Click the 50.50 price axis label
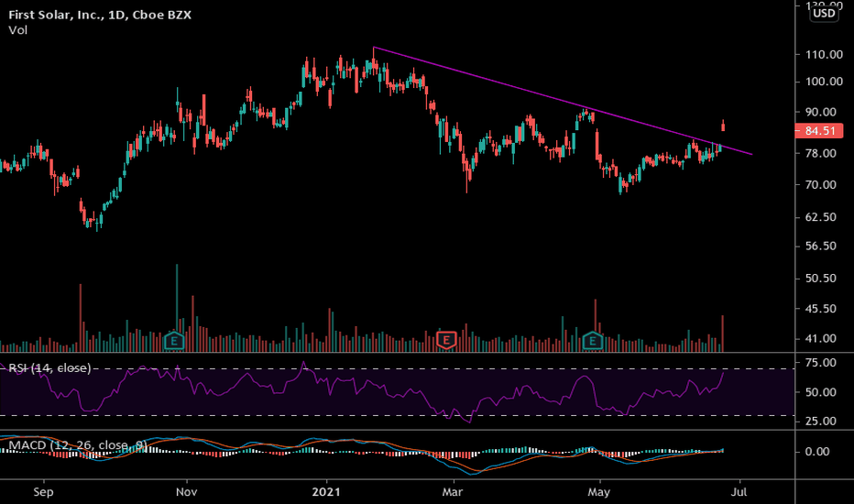 click(821, 278)
